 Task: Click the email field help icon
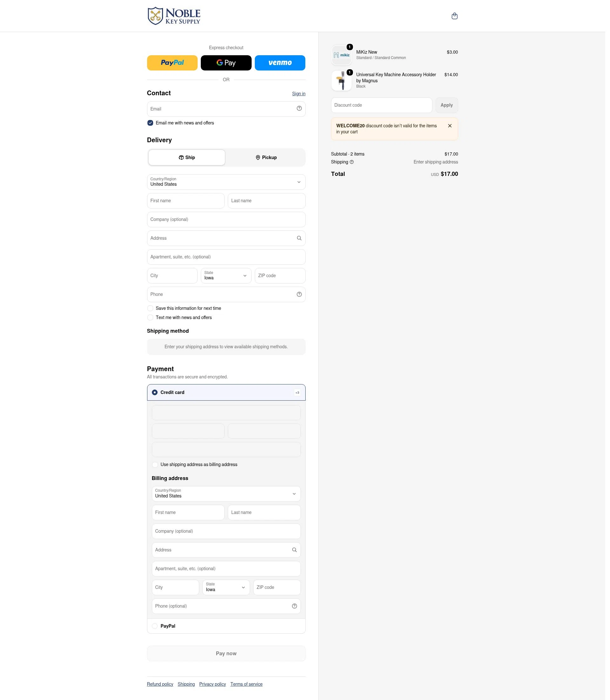[301, 109]
